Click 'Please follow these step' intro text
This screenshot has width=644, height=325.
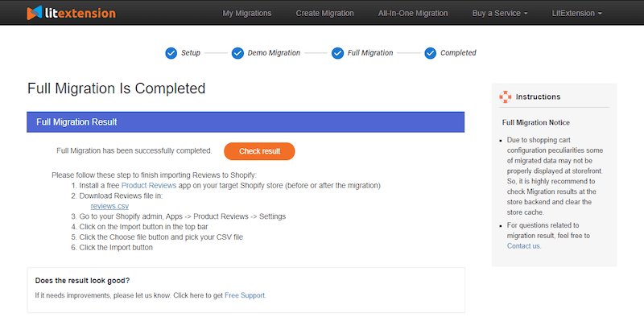[x=154, y=175]
